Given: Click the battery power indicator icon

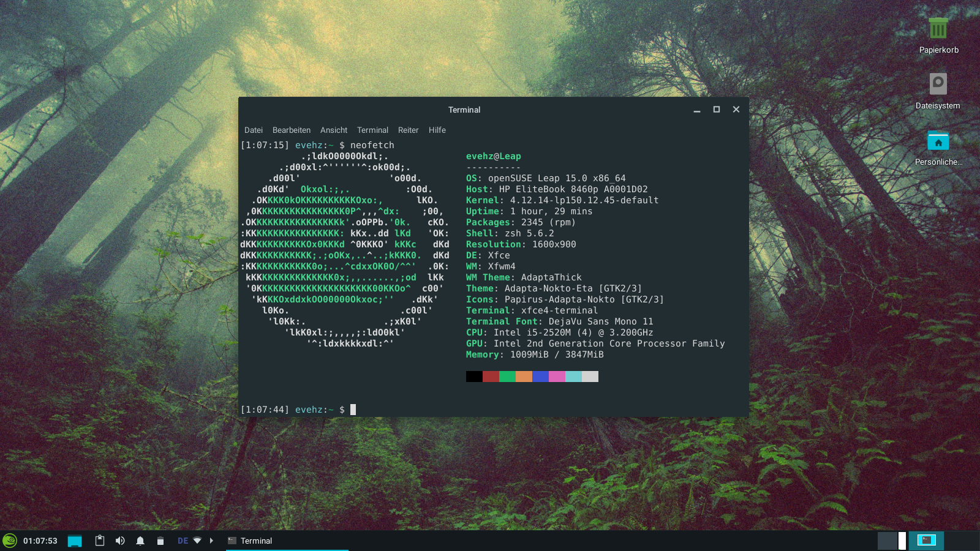Looking at the screenshot, I should click(160, 541).
